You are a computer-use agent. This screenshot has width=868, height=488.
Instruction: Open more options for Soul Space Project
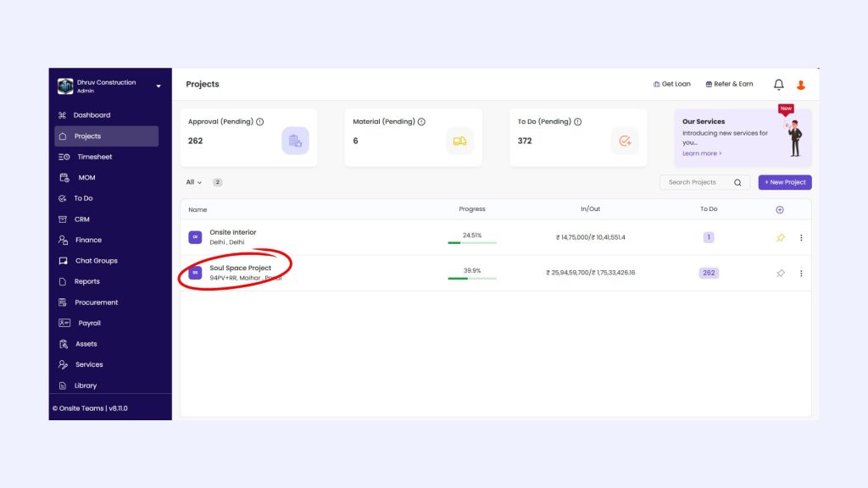point(801,273)
